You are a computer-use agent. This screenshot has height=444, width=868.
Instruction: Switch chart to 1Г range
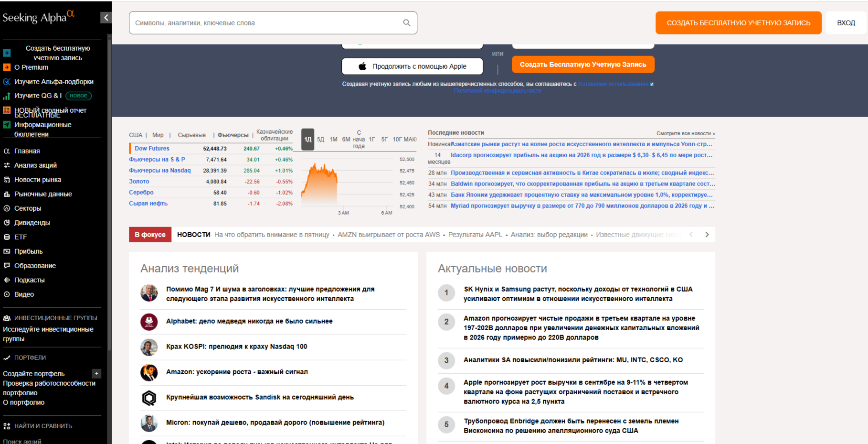pos(372,140)
